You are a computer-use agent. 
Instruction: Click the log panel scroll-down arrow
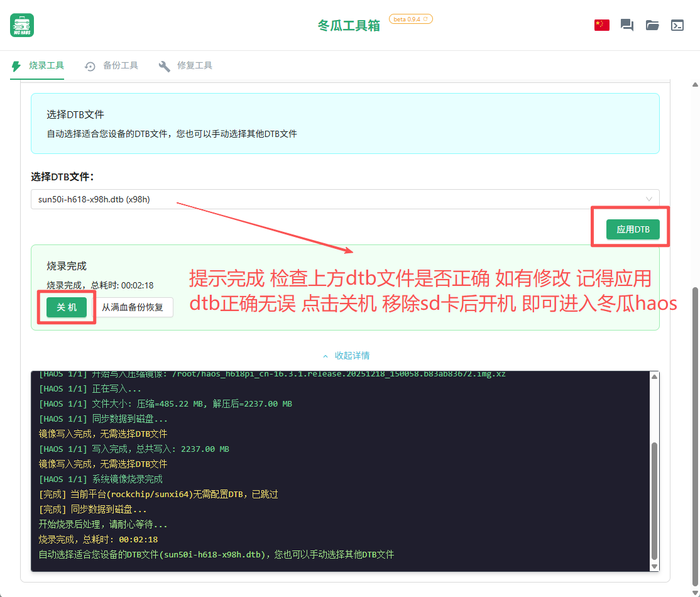(654, 566)
